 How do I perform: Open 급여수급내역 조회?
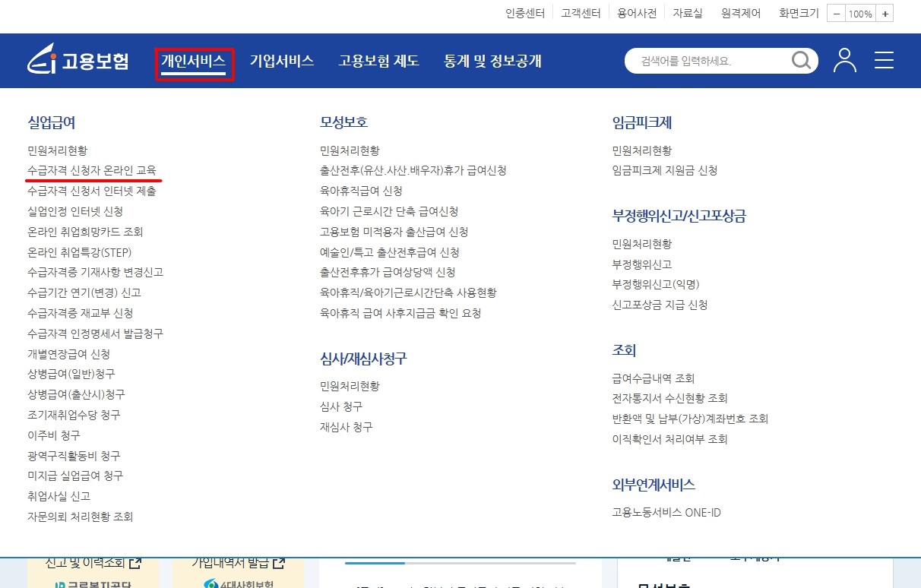[654, 378]
